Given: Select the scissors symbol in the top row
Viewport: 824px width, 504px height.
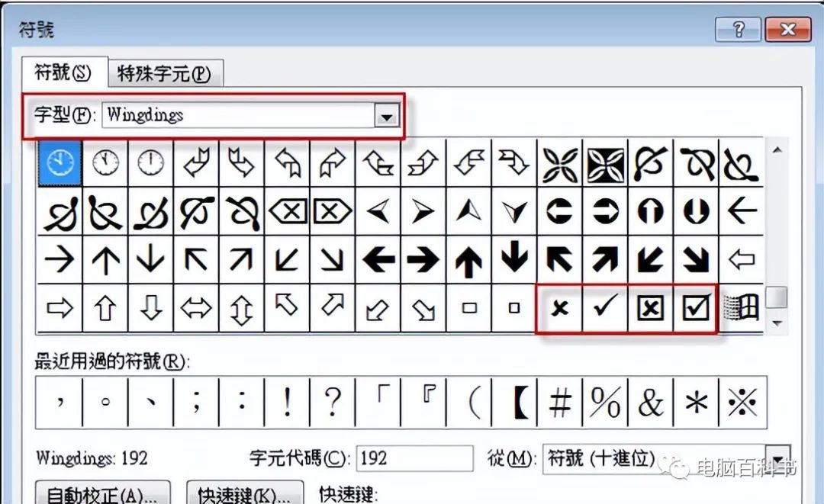Looking at the screenshot, I should pyautogui.click(x=559, y=163).
